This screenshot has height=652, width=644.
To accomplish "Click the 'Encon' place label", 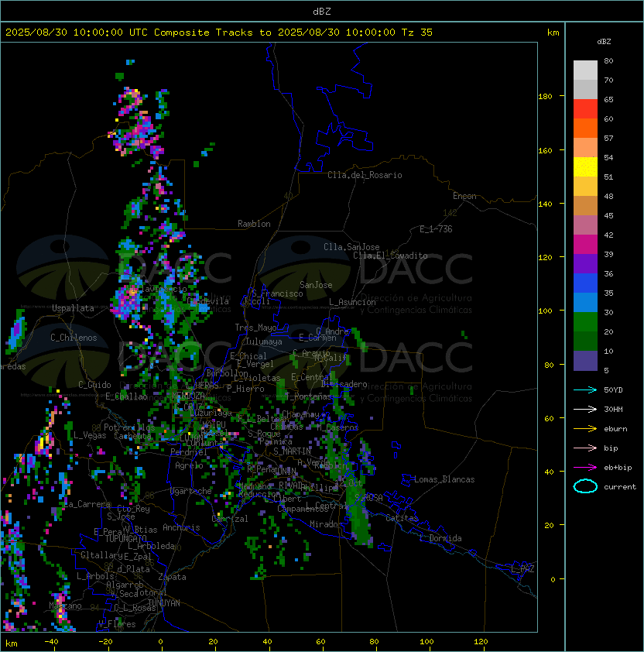I will click(464, 196).
